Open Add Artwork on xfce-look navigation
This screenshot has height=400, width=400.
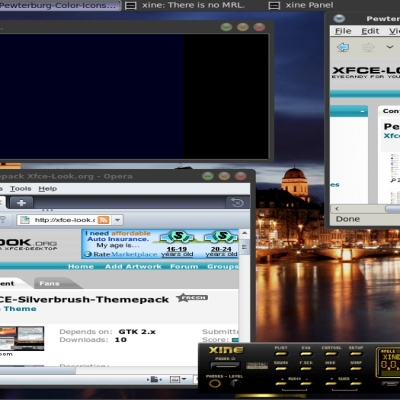(133, 266)
